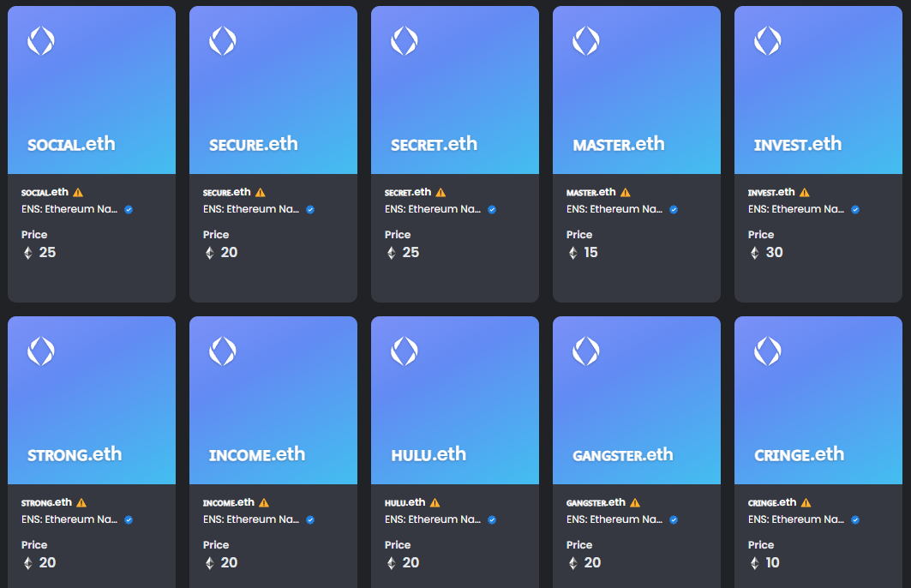The height and width of the screenshot is (588, 911).
Task: Open the SECURE.eth NFT thumbnail
Action: pos(273,90)
